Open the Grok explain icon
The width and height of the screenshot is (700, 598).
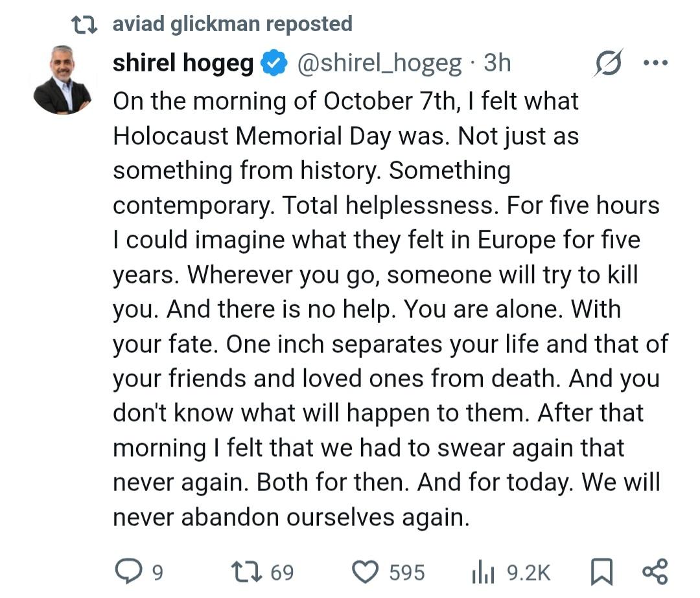coord(608,63)
